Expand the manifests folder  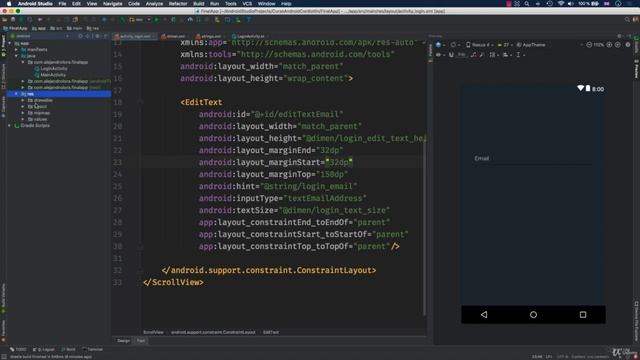(x=16, y=49)
